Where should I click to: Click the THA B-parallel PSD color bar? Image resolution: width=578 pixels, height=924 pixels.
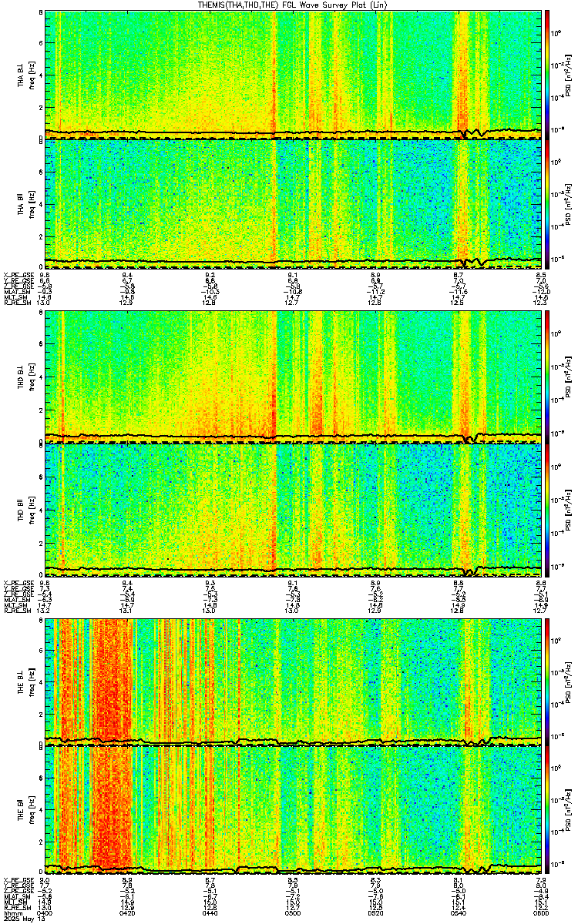point(547,203)
